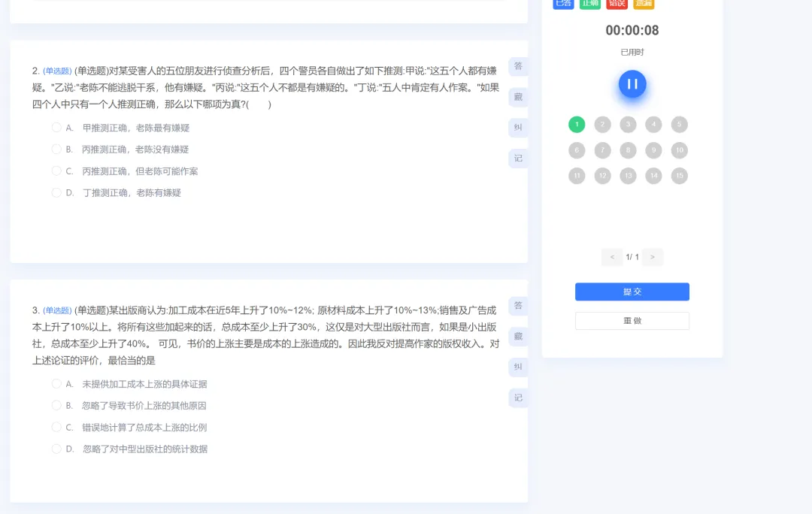The width and height of the screenshot is (812, 514).
Task: Jump to question 10 in the navigator
Action: pyautogui.click(x=680, y=150)
